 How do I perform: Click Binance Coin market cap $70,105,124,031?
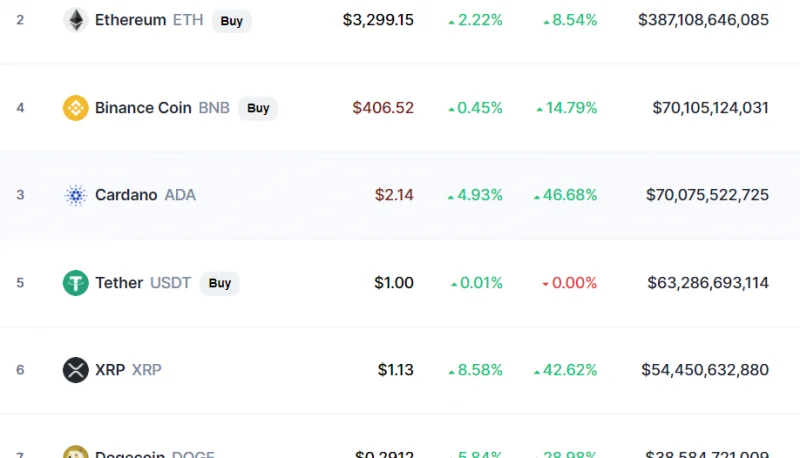pyautogui.click(x=710, y=108)
